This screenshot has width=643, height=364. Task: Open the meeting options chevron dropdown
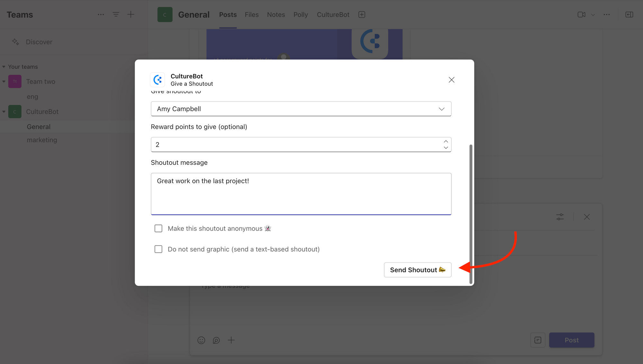click(593, 15)
